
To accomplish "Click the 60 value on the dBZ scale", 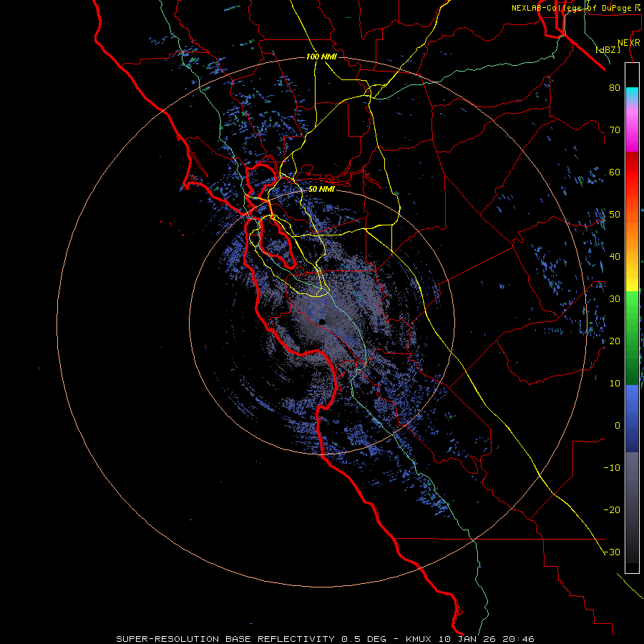I will 615,172.
